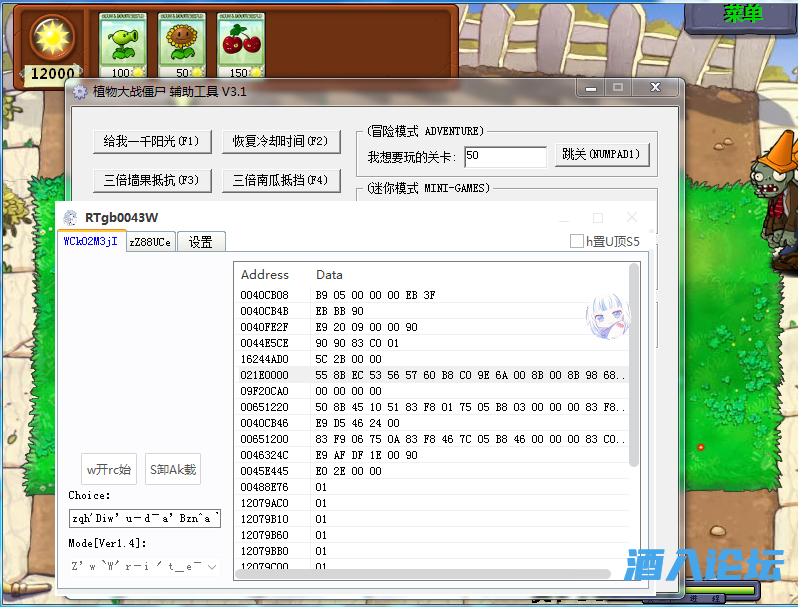
Task: Click the RTgb0043W window app icon
Action: (70, 218)
